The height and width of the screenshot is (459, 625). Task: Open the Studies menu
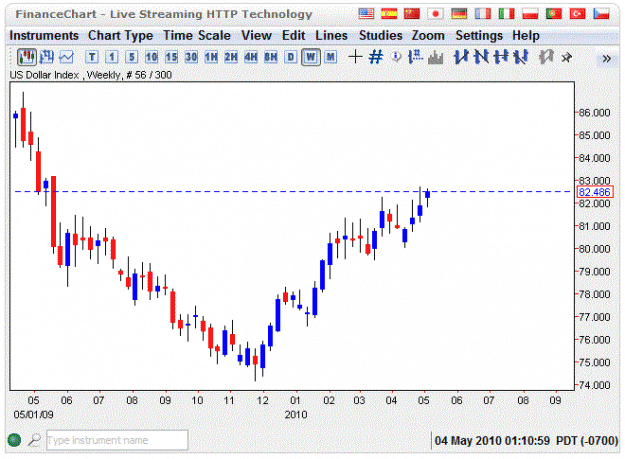click(381, 35)
